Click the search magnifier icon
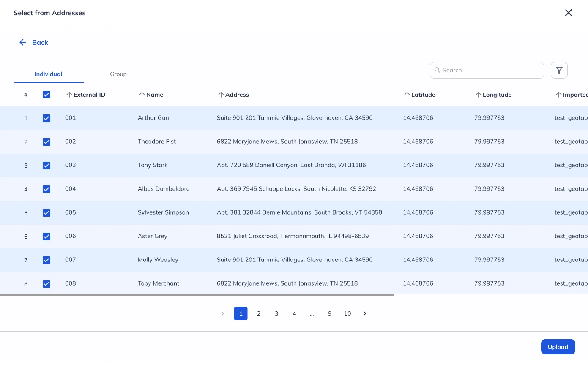 [x=437, y=70]
